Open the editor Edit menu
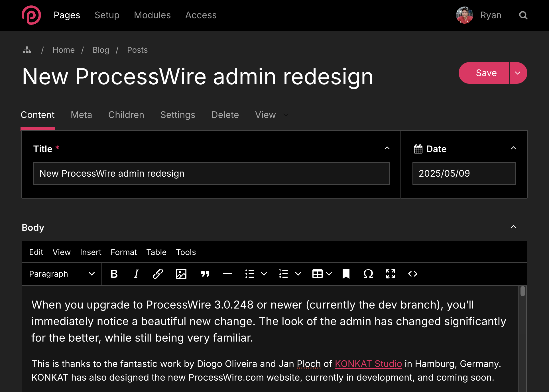The image size is (549, 392). point(36,252)
